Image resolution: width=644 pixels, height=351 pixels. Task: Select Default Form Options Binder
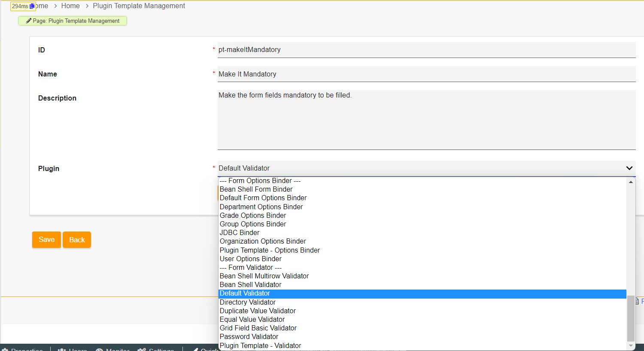pos(422,198)
